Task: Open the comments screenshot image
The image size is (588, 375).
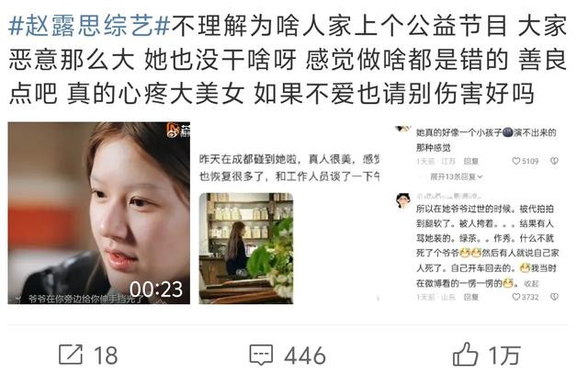Action: pyautogui.click(x=478, y=213)
